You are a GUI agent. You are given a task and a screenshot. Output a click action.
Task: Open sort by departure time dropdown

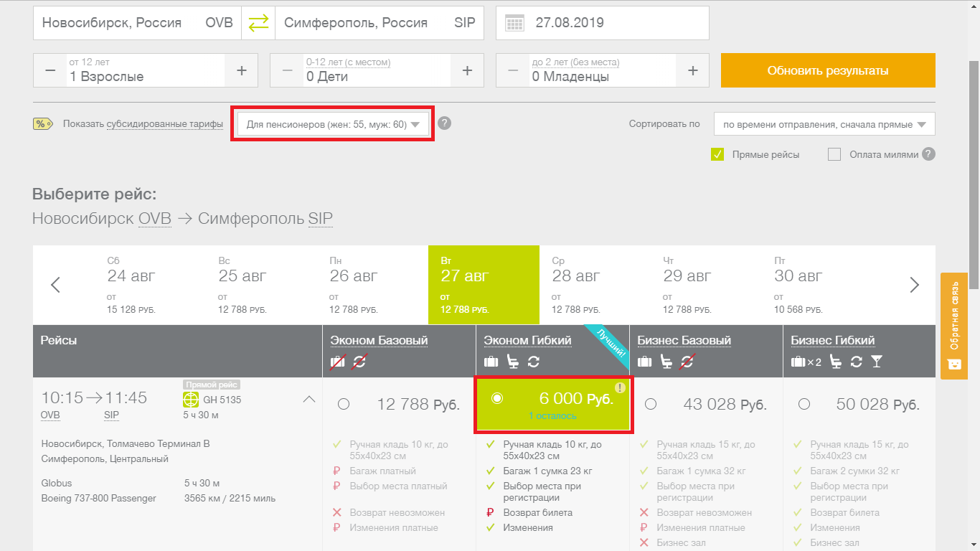(824, 124)
